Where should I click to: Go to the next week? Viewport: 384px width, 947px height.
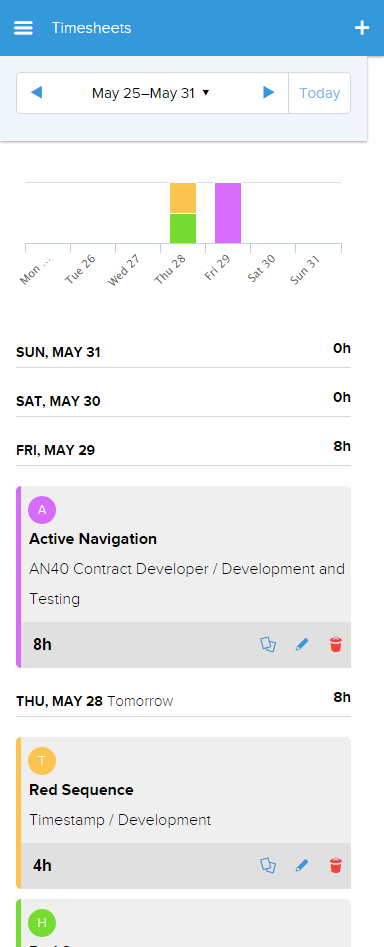(x=269, y=92)
